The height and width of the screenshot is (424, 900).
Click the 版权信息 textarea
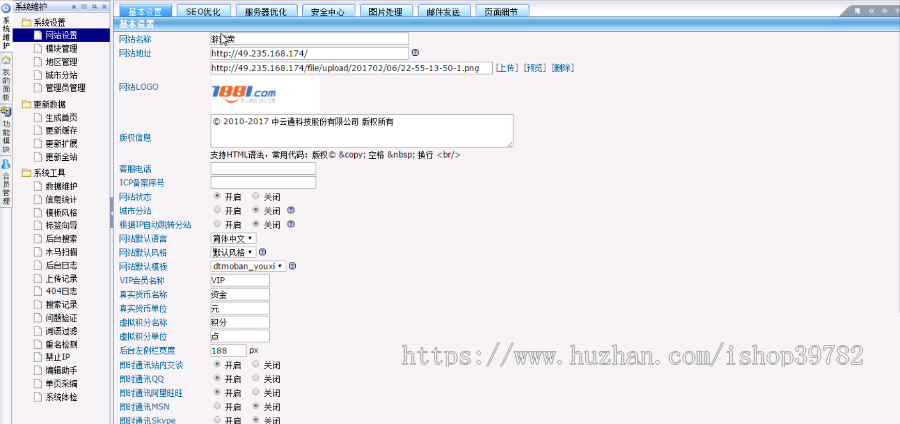click(x=362, y=131)
